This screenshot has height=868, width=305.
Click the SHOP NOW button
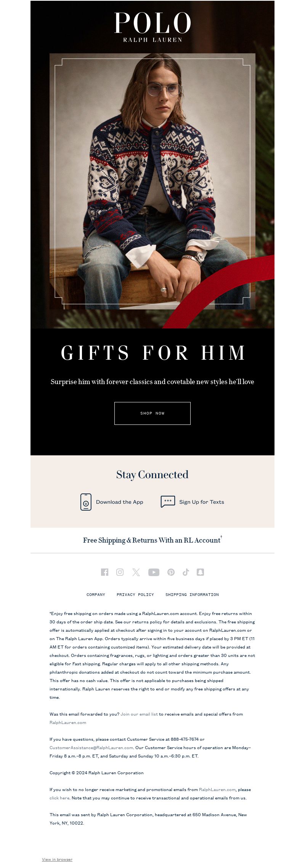point(152,413)
